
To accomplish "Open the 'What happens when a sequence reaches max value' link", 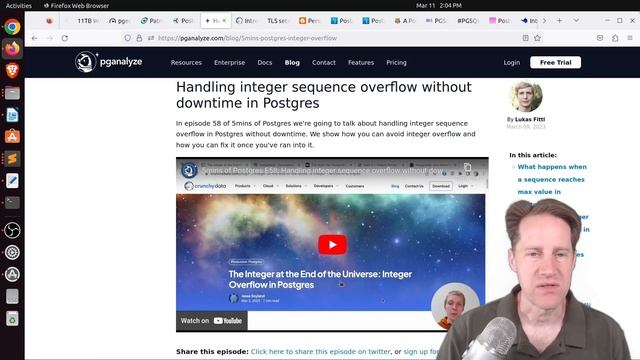I will [552, 179].
